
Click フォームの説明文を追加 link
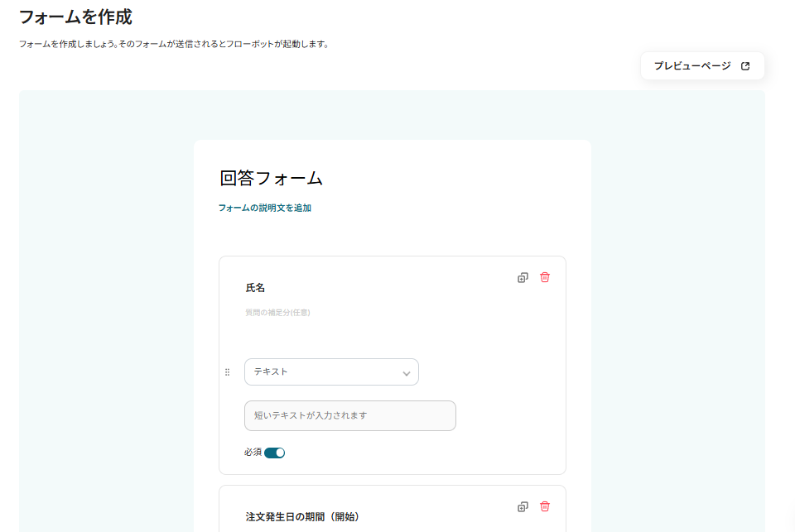pyautogui.click(x=265, y=208)
